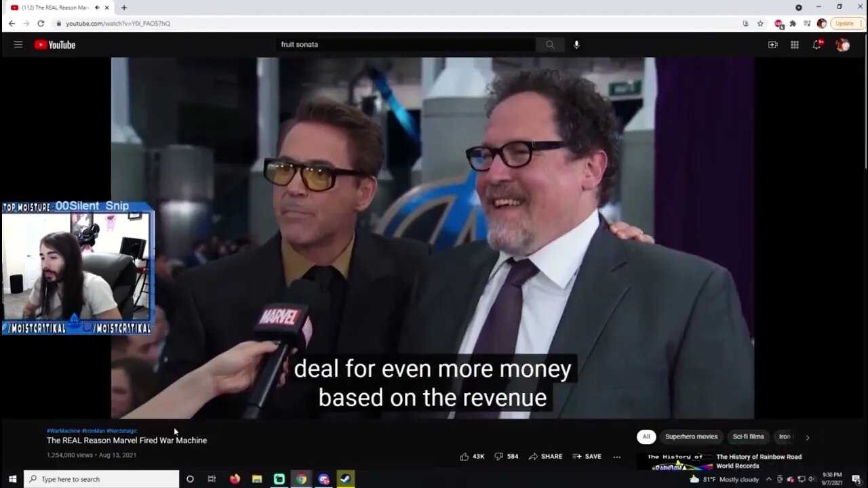868x488 pixels.
Task: Start voice search with the microphone icon
Action: click(x=576, y=45)
